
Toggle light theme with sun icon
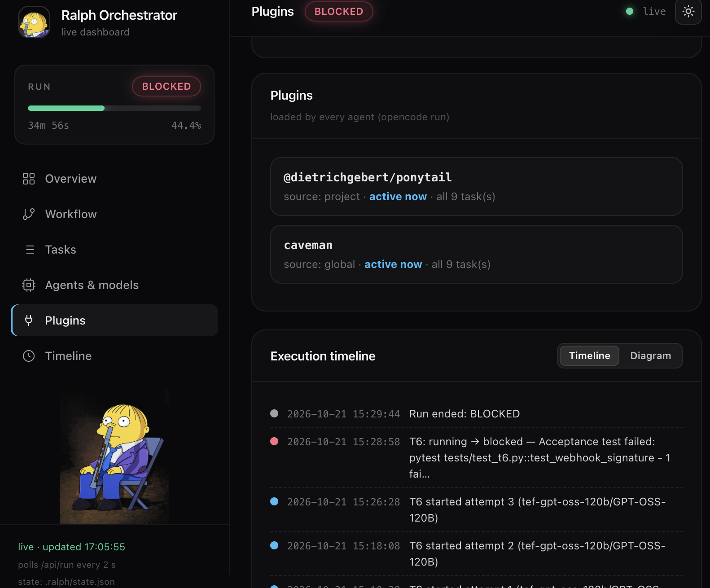click(688, 12)
